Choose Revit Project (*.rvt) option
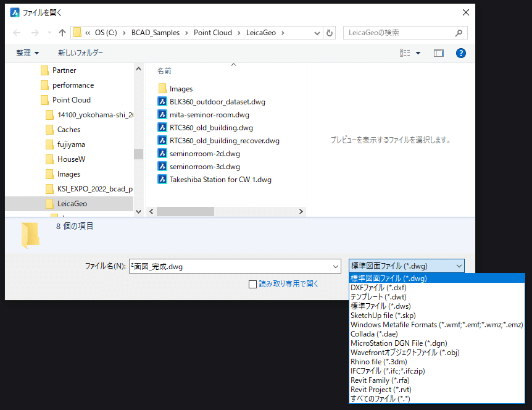This screenshot has width=532, height=410. [x=437, y=390]
